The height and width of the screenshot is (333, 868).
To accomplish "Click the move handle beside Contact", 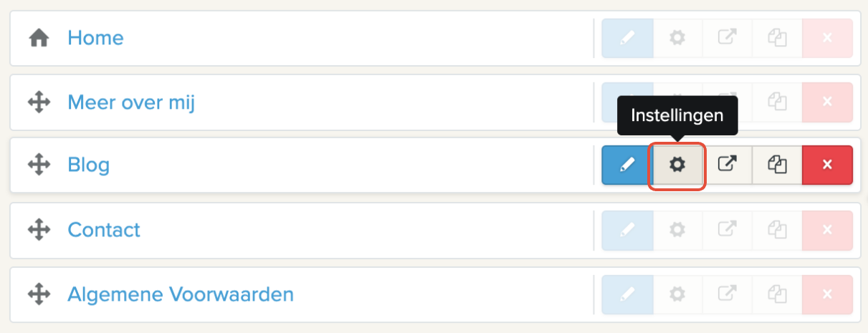I will pos(39,230).
